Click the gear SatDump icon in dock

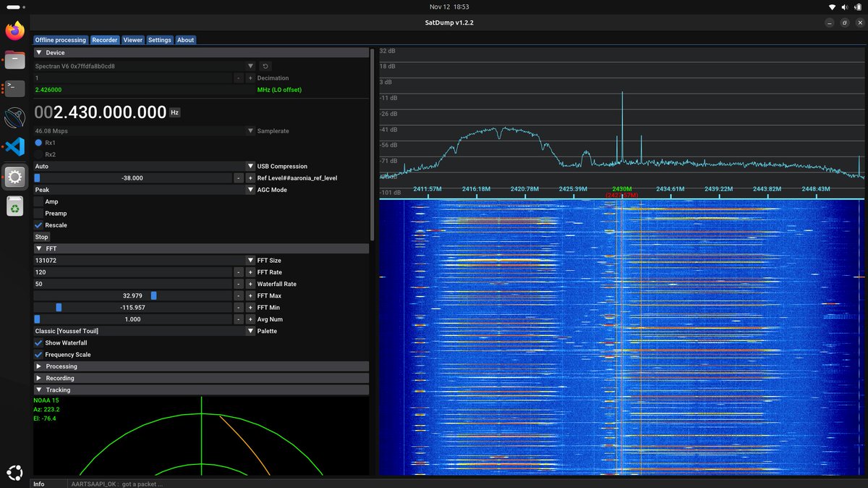coord(15,177)
